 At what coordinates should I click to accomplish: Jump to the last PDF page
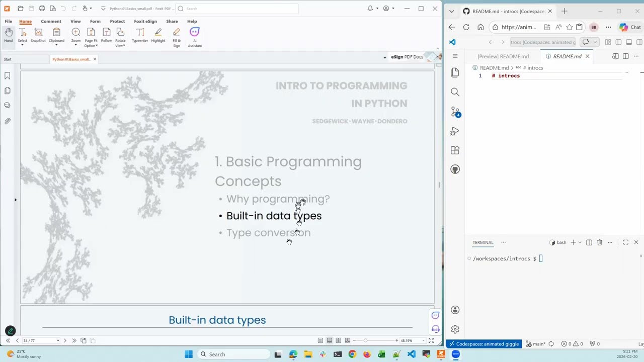(x=74, y=340)
